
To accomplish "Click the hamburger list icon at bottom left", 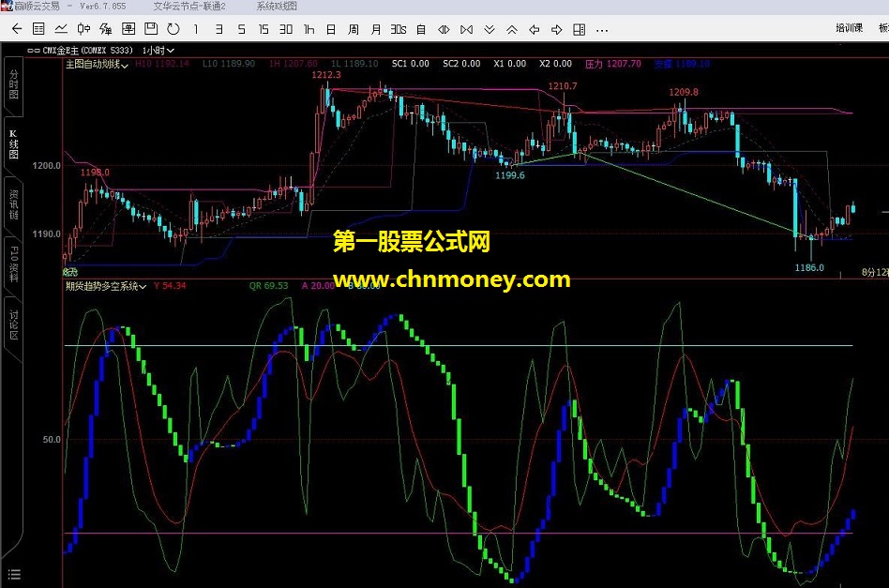I will 14,574.
